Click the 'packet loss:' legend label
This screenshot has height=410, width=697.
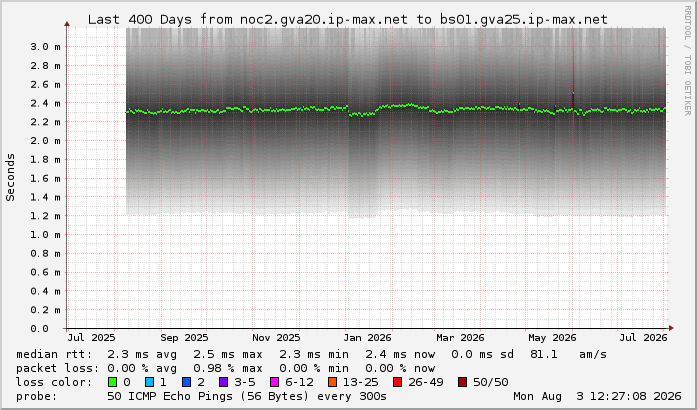point(58,368)
